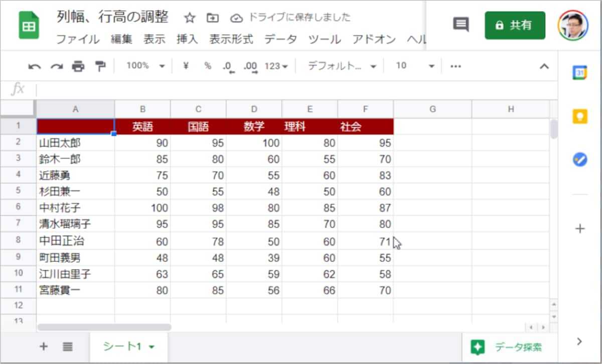
Task: Select column A header
Action: 76,109
